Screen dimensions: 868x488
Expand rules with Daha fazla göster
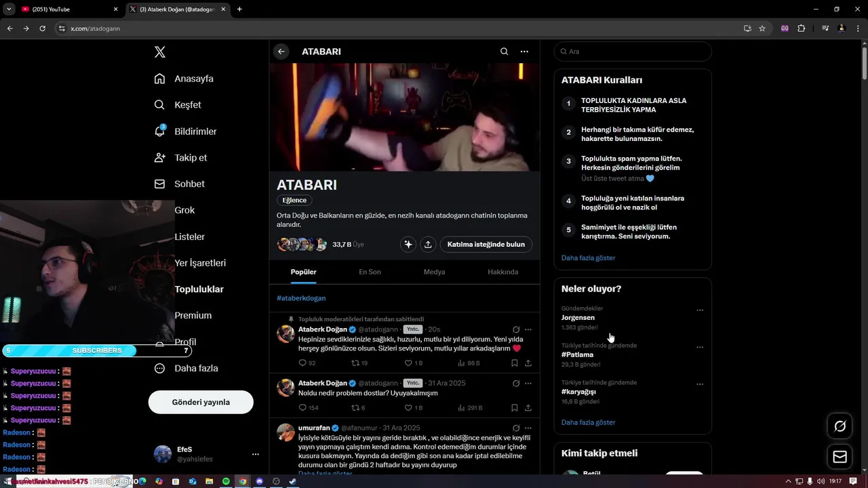pos(589,258)
